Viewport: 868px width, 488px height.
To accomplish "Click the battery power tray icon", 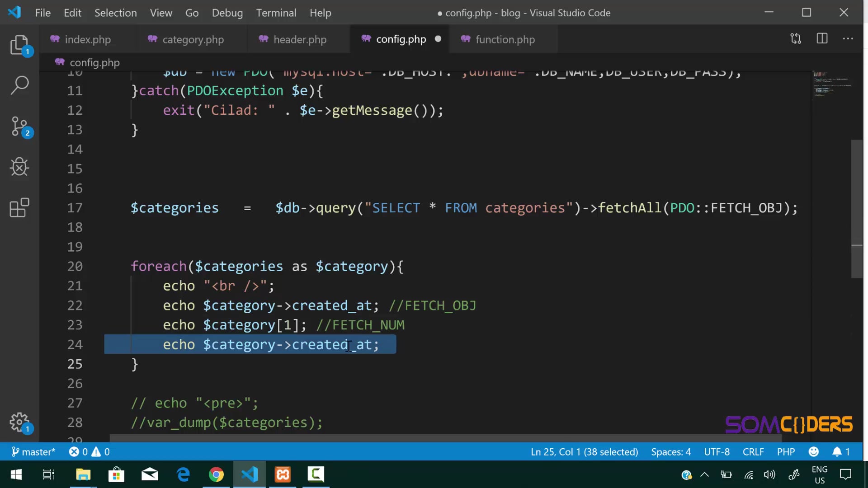I will [x=726, y=474].
